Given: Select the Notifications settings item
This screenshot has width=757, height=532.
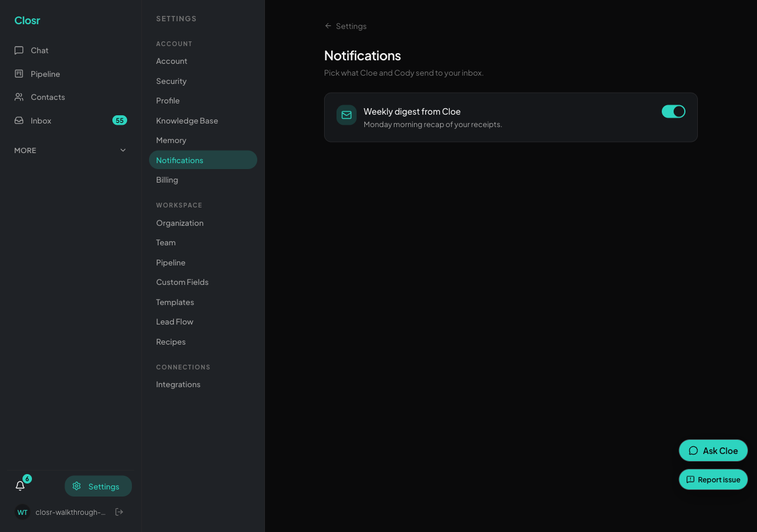Looking at the screenshot, I should tap(203, 160).
